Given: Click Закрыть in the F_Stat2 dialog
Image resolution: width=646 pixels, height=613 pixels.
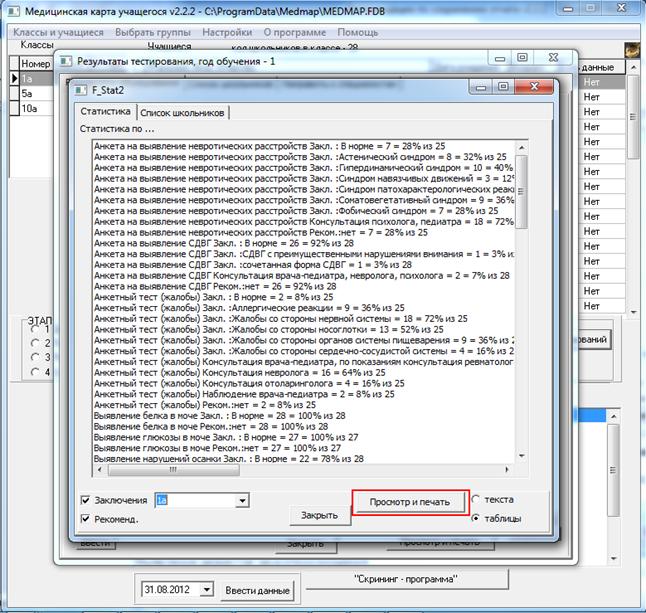Looking at the screenshot, I should coord(321,515).
